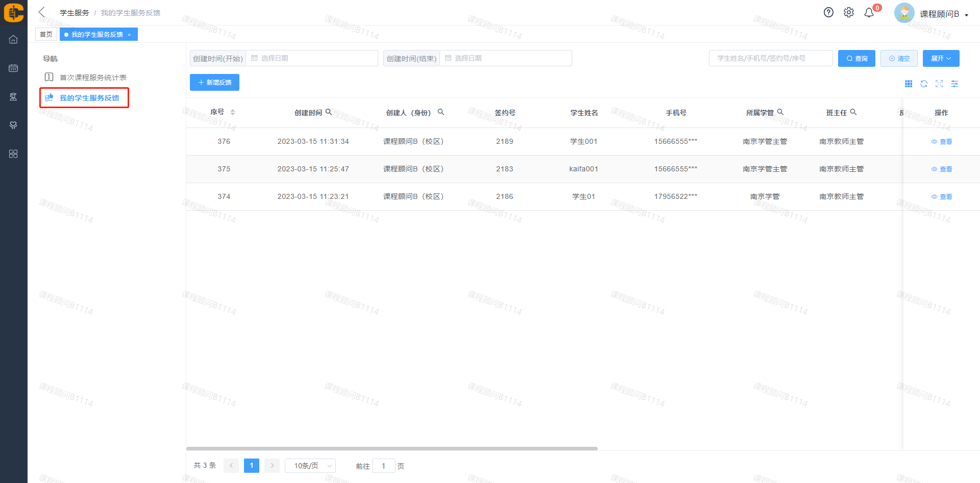This screenshot has width=980, height=483.
Task: Click the grid view icon
Action: click(x=909, y=84)
